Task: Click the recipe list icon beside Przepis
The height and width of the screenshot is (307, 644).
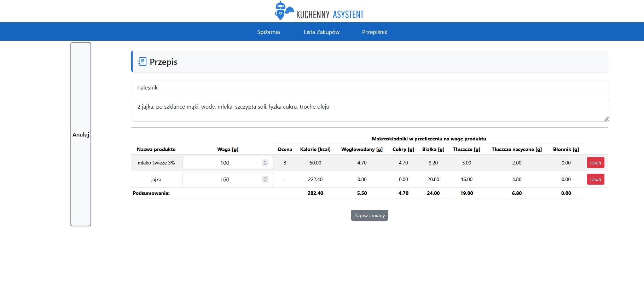Action: point(142,62)
